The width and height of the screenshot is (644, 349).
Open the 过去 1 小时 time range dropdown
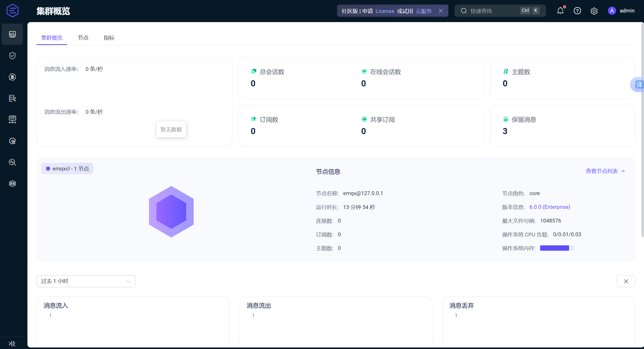(x=86, y=281)
